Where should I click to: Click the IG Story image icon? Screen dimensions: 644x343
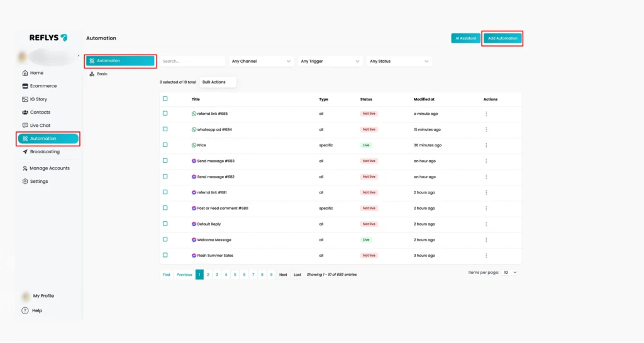coord(25,99)
